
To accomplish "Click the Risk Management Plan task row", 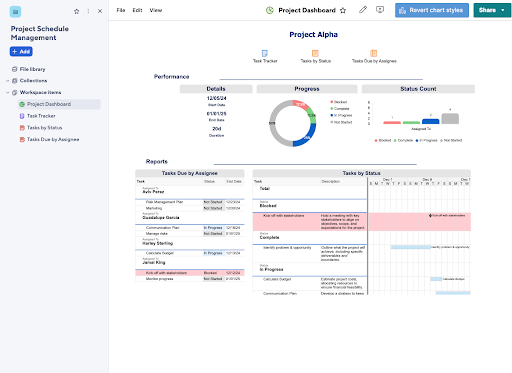I will [190, 202].
